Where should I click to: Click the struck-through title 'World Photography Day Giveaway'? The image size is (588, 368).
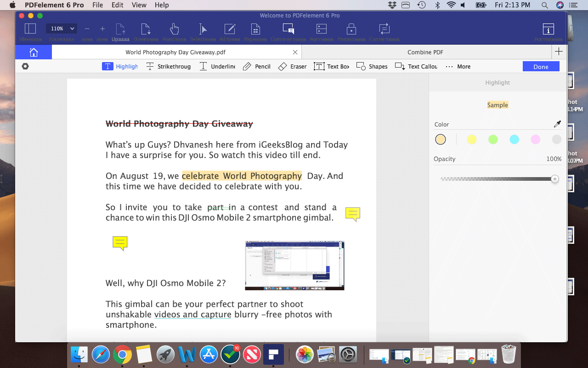tap(179, 123)
